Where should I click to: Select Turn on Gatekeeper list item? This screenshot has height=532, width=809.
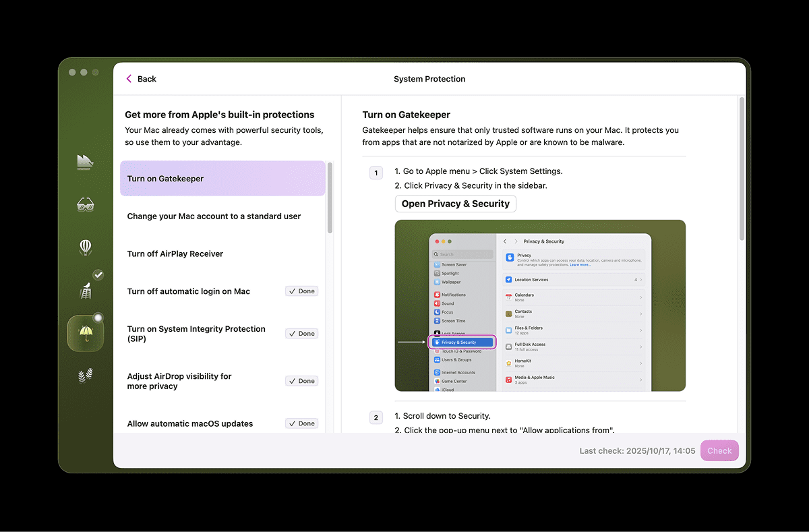[x=222, y=179]
